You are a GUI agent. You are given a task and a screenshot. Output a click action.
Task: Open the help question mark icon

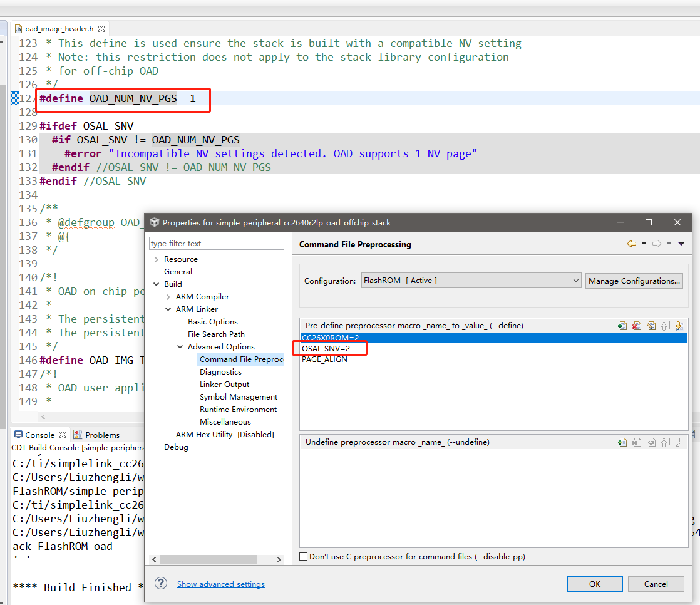pos(161,584)
